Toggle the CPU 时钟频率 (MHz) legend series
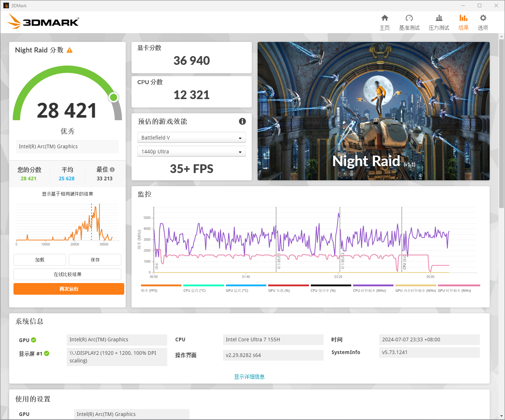Viewport: 505px width, 420px height. click(373, 288)
